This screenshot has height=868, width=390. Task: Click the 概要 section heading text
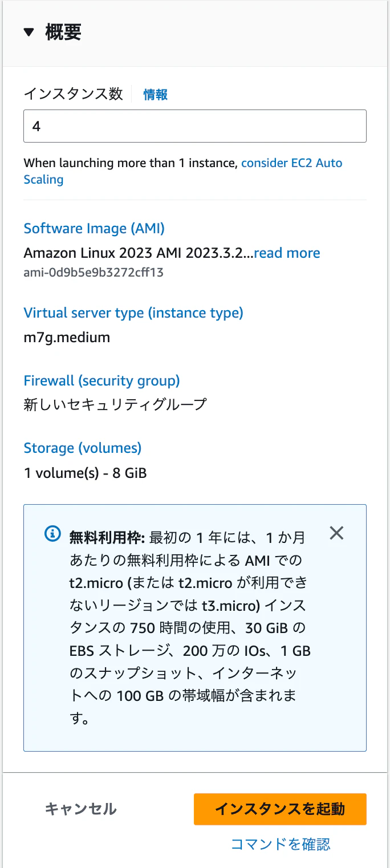point(63,32)
